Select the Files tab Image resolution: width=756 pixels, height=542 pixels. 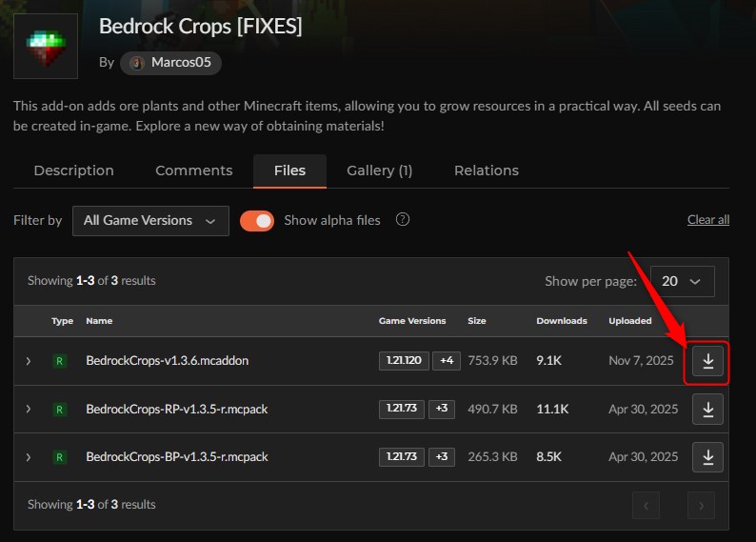point(289,171)
